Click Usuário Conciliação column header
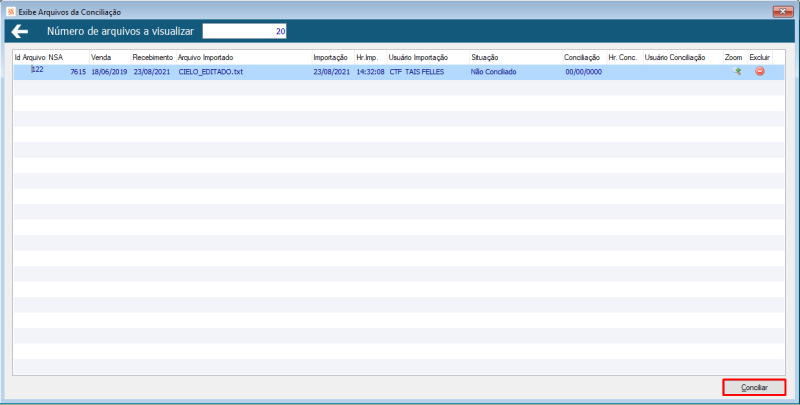The image size is (800, 405). click(x=683, y=58)
